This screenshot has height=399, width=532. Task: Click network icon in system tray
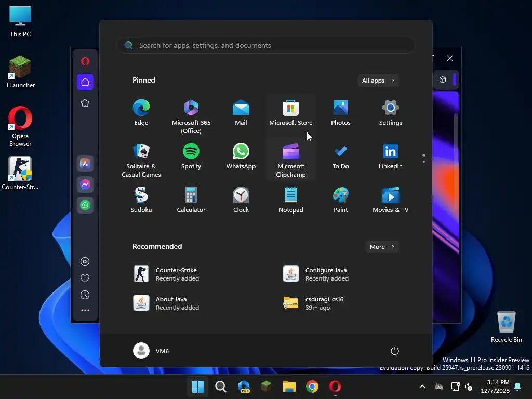click(455, 387)
